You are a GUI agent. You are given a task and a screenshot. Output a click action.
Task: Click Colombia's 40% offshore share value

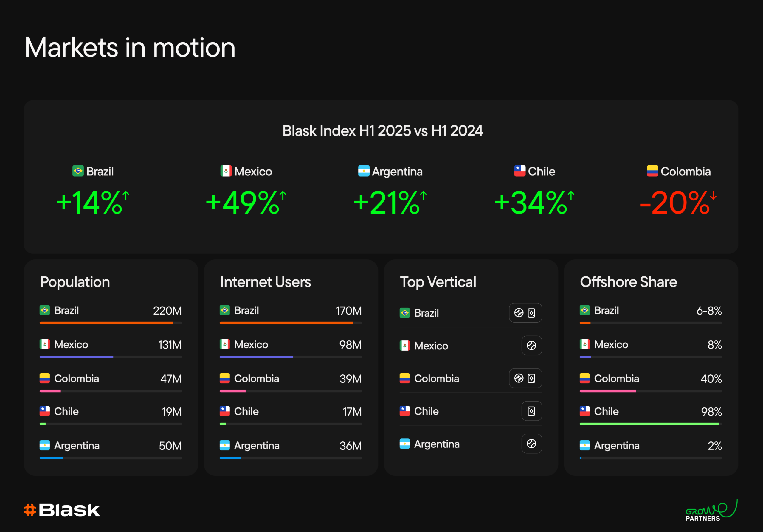[x=711, y=379]
